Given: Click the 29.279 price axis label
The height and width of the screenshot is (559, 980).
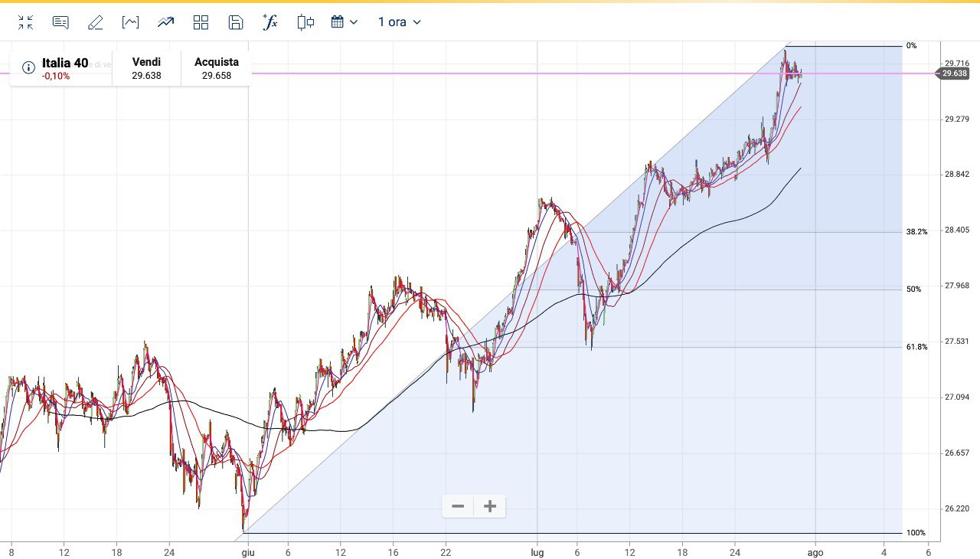Looking at the screenshot, I should (957, 119).
